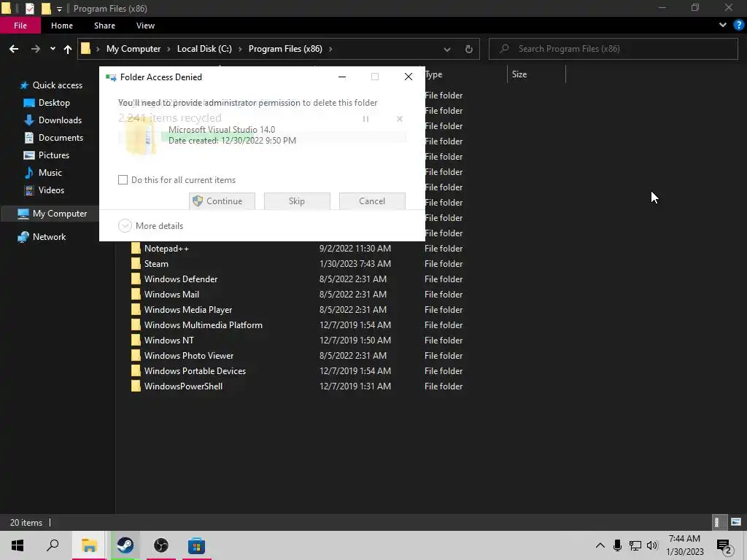Open the File ribbon tab
This screenshot has width=747, height=560.
(x=20, y=26)
